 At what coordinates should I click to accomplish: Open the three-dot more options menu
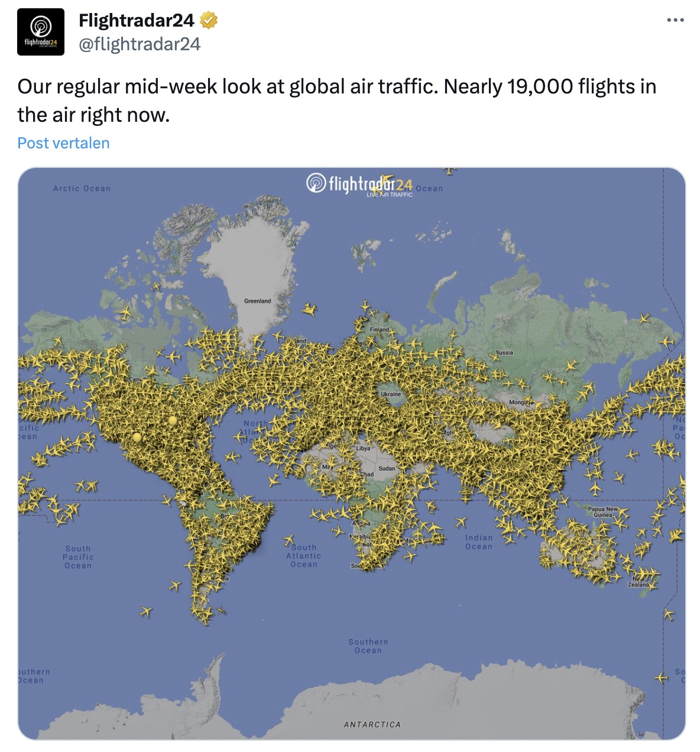click(x=675, y=20)
